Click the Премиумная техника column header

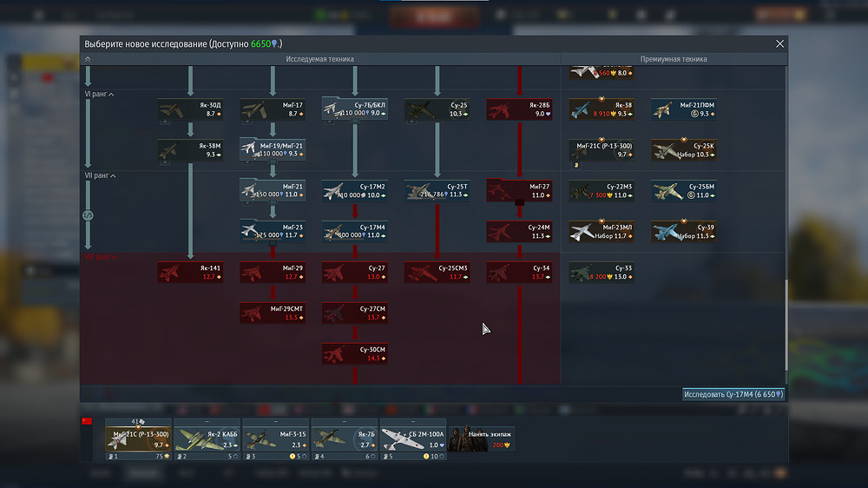[x=673, y=59]
